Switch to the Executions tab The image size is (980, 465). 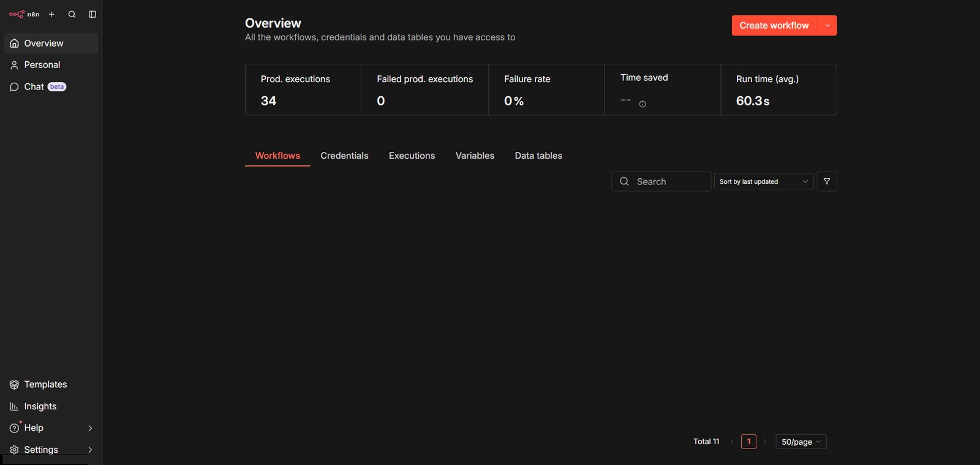[412, 156]
